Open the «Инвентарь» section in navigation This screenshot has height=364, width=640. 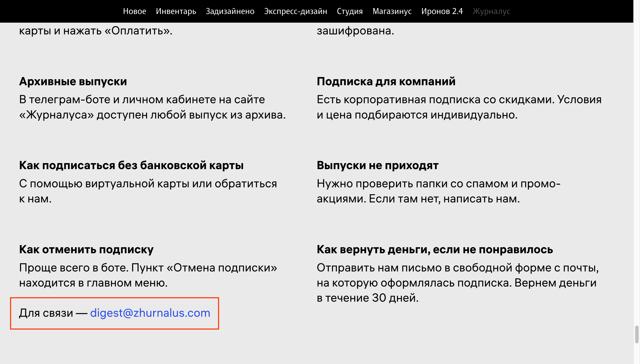click(x=176, y=11)
